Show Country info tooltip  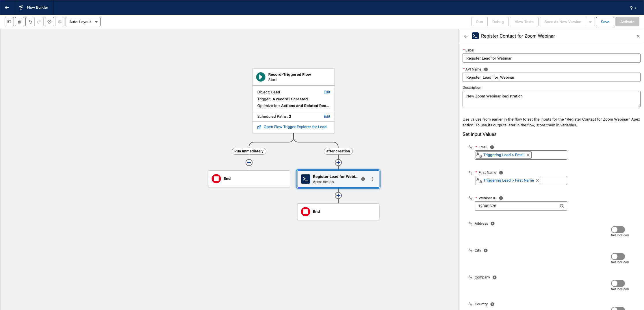[492, 304]
